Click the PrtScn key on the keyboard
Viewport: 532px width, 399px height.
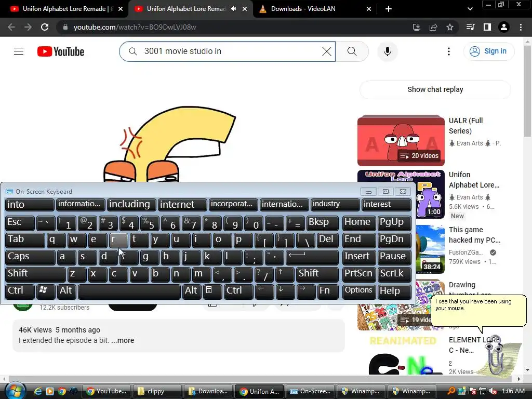point(358,274)
